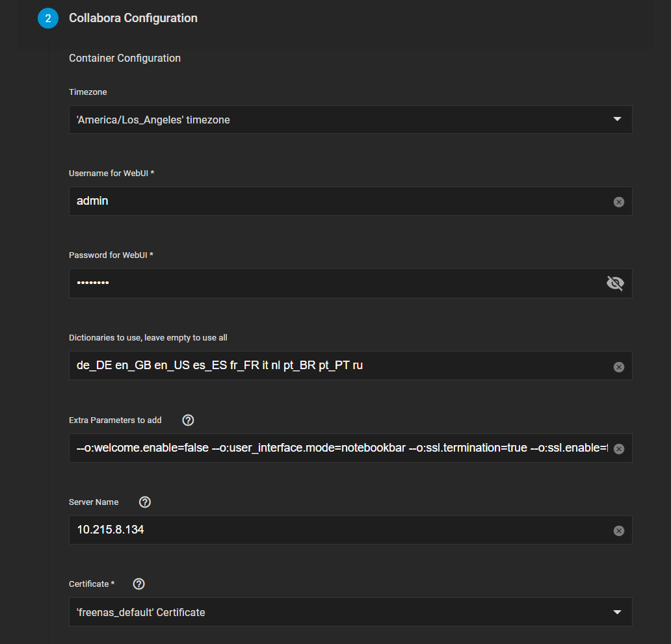Click the Server Name label
The image size is (671, 644).
pyautogui.click(x=93, y=502)
